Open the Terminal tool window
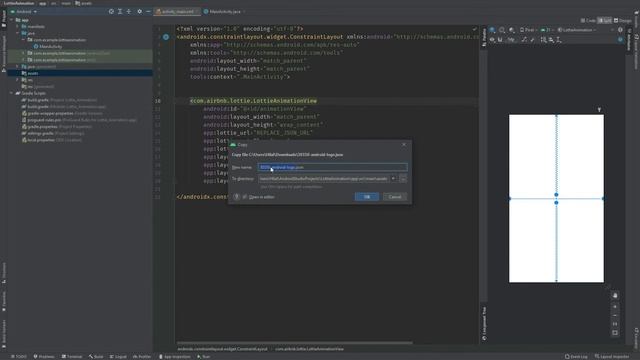The image size is (640, 360). coord(72,356)
